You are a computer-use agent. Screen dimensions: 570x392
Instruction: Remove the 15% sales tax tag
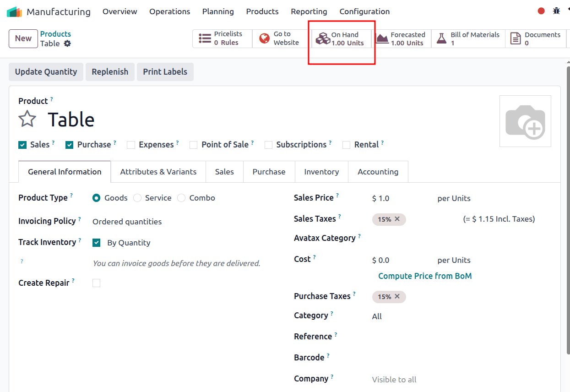point(397,219)
